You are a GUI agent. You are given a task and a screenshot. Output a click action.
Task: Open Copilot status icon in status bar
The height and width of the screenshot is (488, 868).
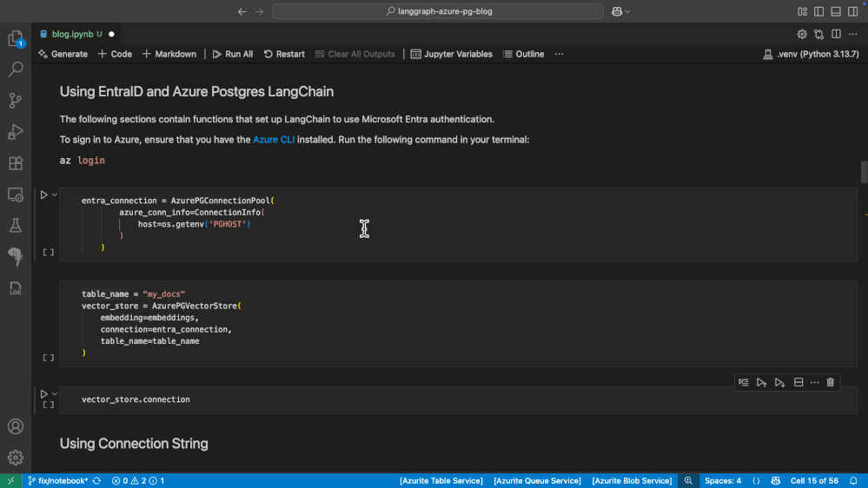pyautogui.click(x=776, y=481)
